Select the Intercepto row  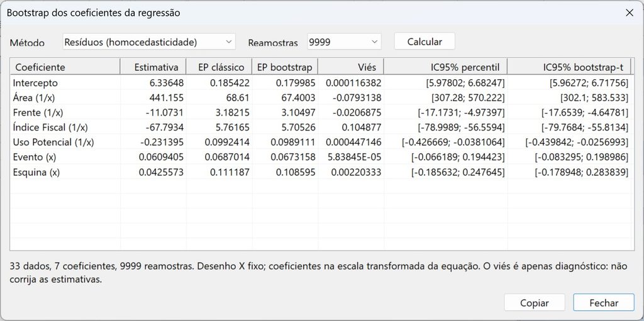pyautogui.click(x=320, y=83)
